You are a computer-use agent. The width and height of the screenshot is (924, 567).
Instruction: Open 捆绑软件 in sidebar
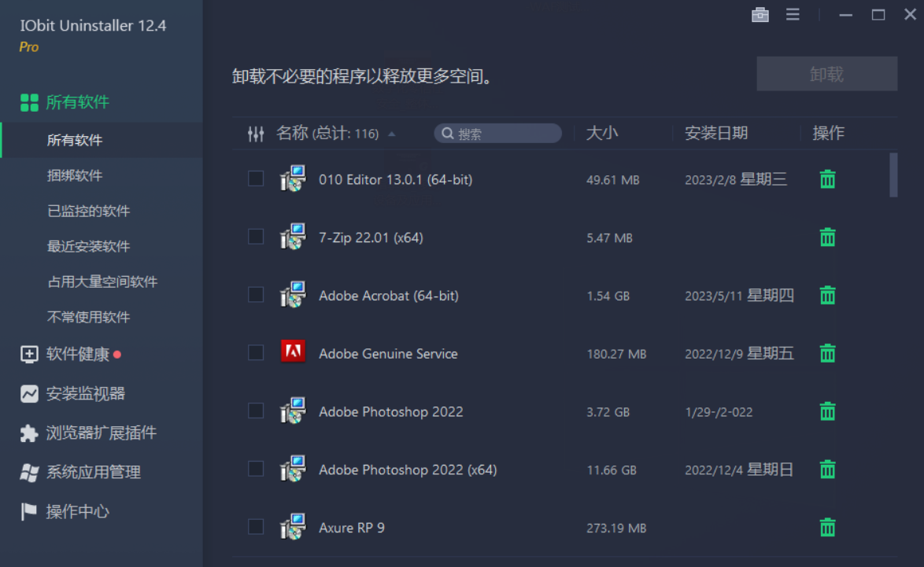pyautogui.click(x=75, y=175)
